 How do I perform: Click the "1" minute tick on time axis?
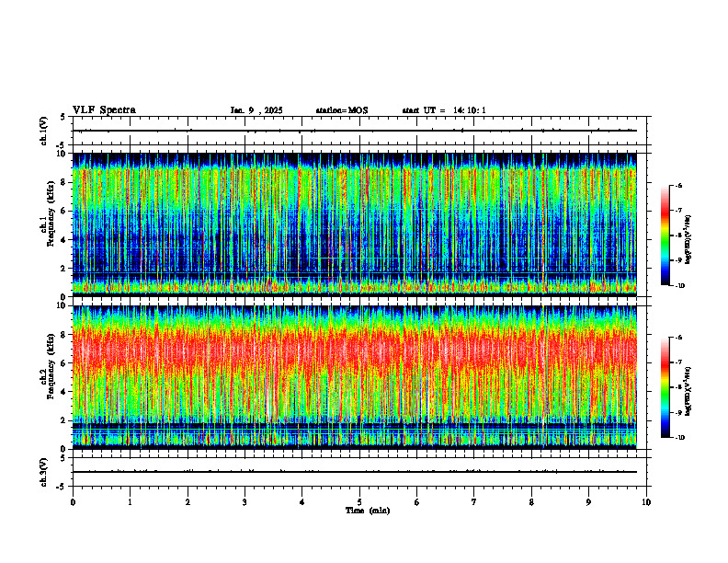[131, 502]
